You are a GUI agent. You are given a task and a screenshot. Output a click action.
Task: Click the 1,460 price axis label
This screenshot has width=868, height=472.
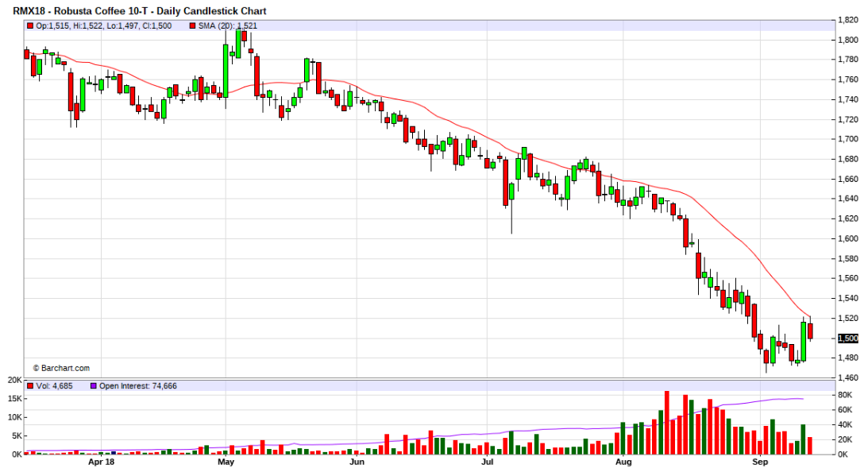(848, 377)
